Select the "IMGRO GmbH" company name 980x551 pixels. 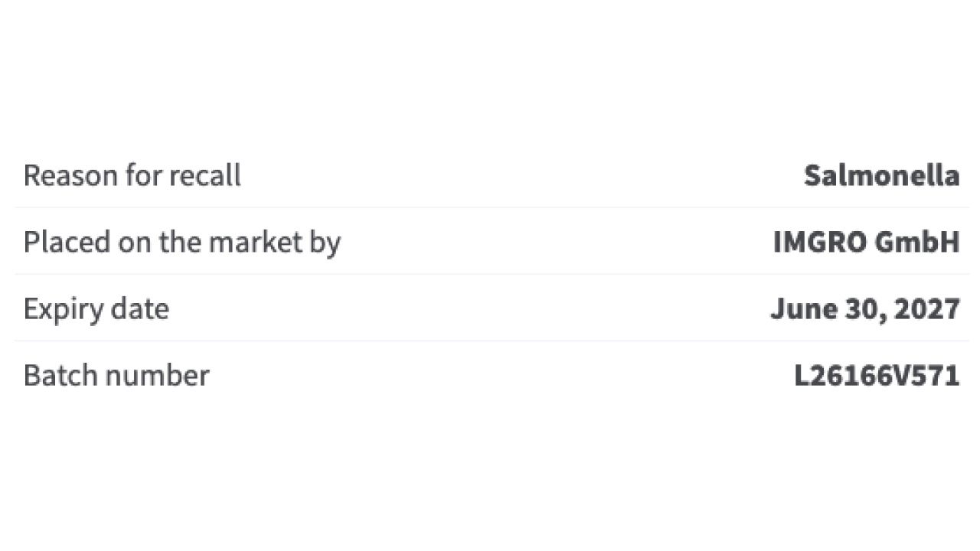tap(866, 242)
